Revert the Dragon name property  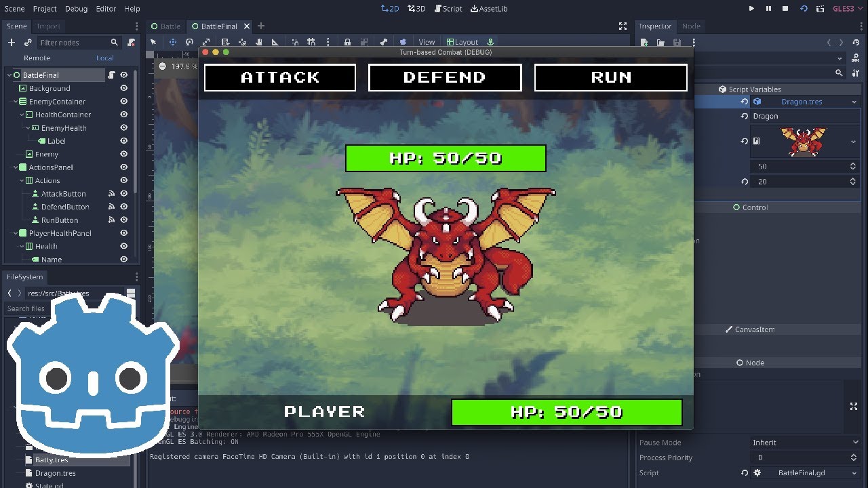point(745,117)
